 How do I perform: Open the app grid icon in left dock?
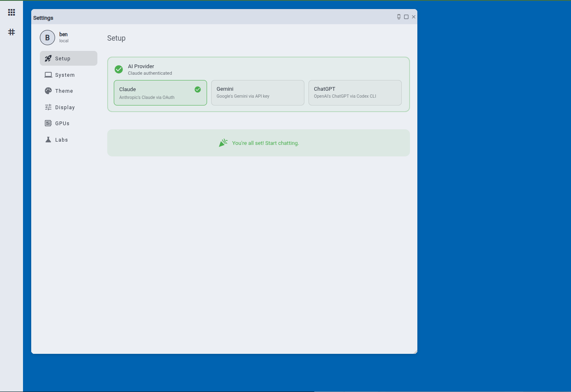pos(12,12)
